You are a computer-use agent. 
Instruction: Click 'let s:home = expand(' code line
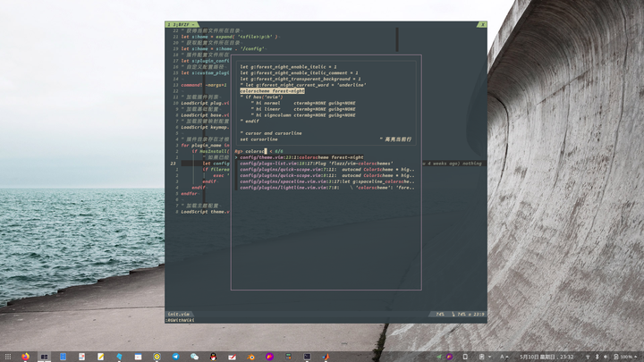coord(230,37)
